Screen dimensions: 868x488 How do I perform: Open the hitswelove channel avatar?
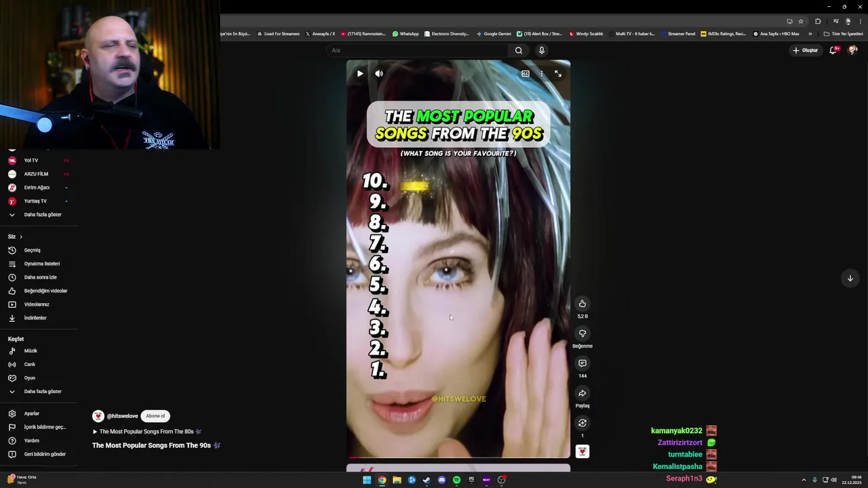98,416
